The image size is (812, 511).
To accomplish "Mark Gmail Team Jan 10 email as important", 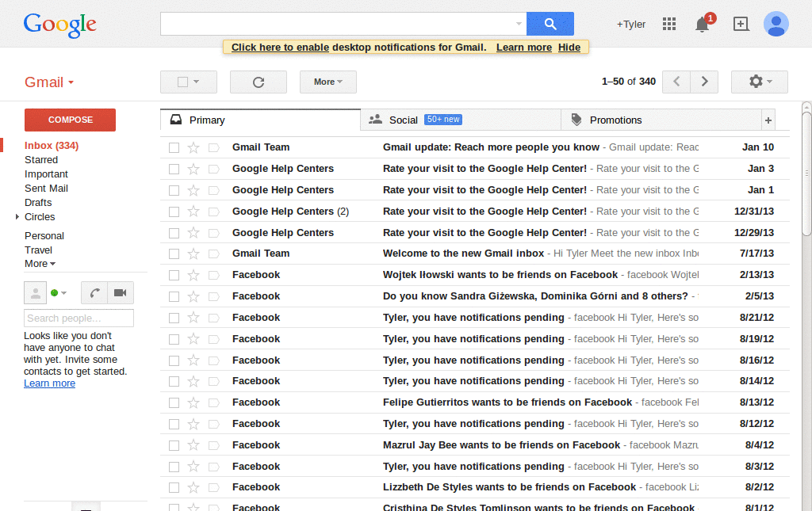I will (x=213, y=147).
